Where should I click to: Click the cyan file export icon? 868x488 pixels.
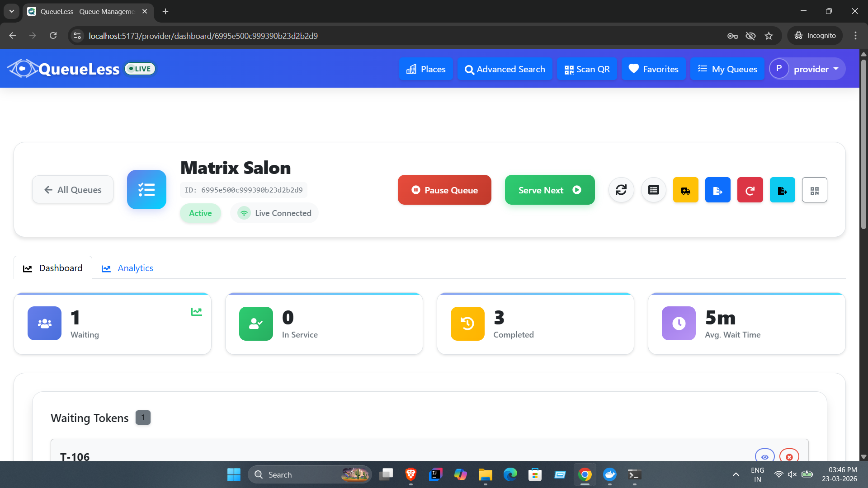tap(782, 190)
